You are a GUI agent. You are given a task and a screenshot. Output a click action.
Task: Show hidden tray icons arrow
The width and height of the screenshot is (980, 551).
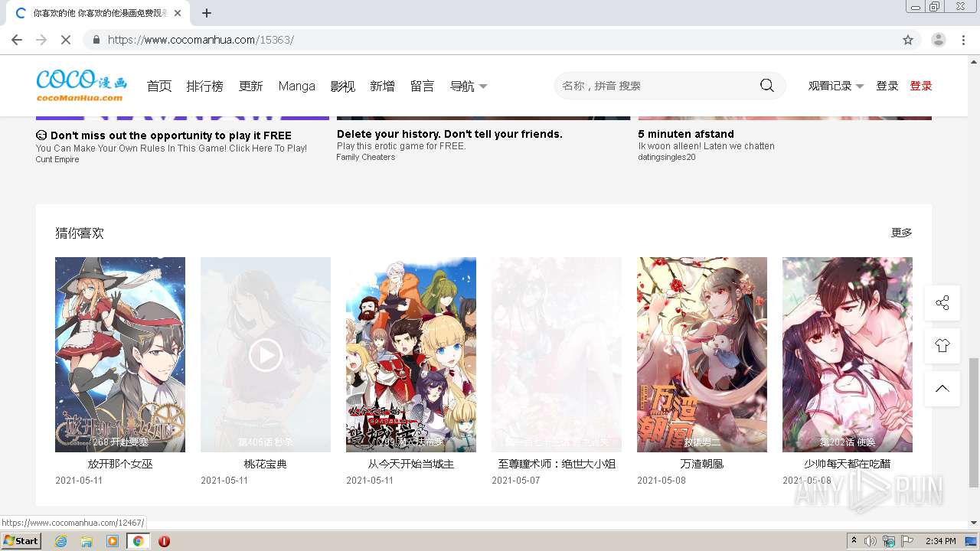click(x=854, y=541)
